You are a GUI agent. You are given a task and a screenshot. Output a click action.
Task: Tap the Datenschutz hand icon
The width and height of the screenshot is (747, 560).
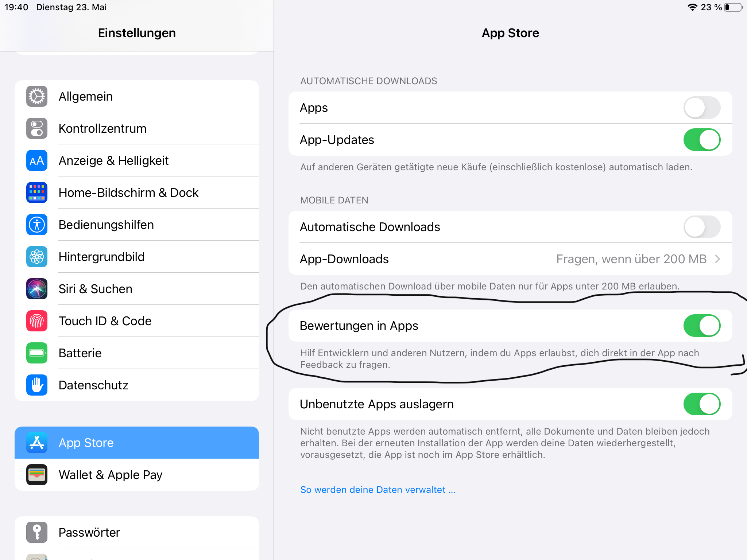tap(37, 385)
